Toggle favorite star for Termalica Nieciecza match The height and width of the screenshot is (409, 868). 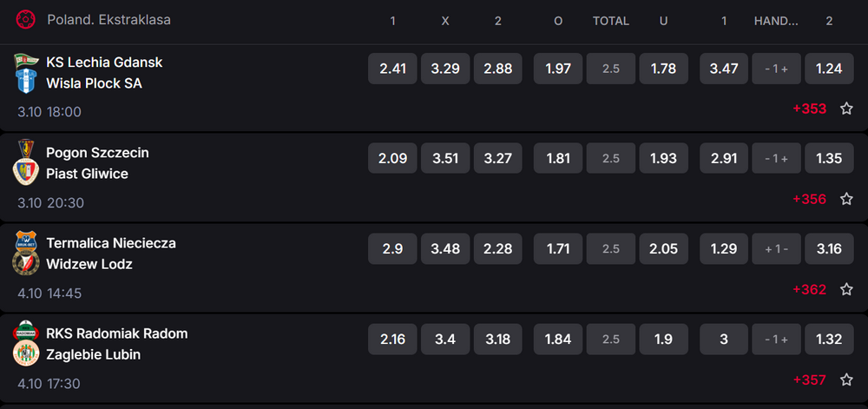pyautogui.click(x=846, y=290)
